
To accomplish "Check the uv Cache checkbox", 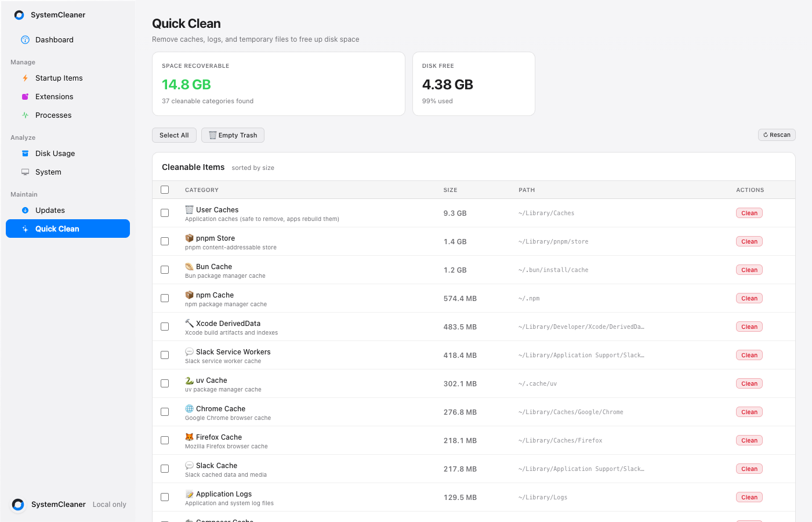I will (x=165, y=383).
